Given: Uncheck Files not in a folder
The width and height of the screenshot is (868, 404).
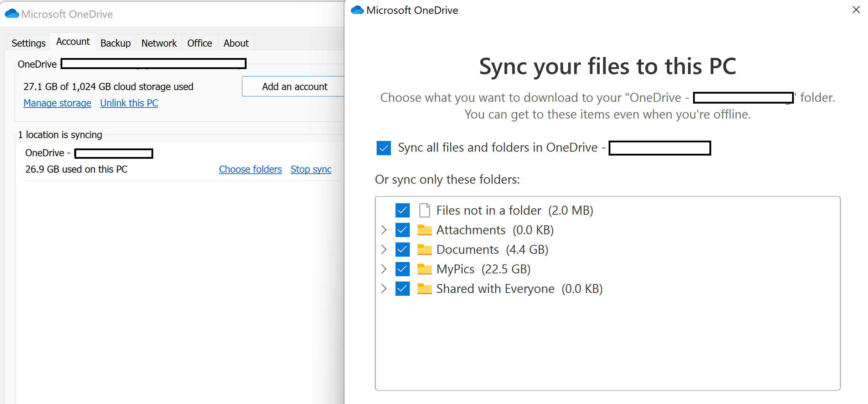Looking at the screenshot, I should [x=402, y=210].
